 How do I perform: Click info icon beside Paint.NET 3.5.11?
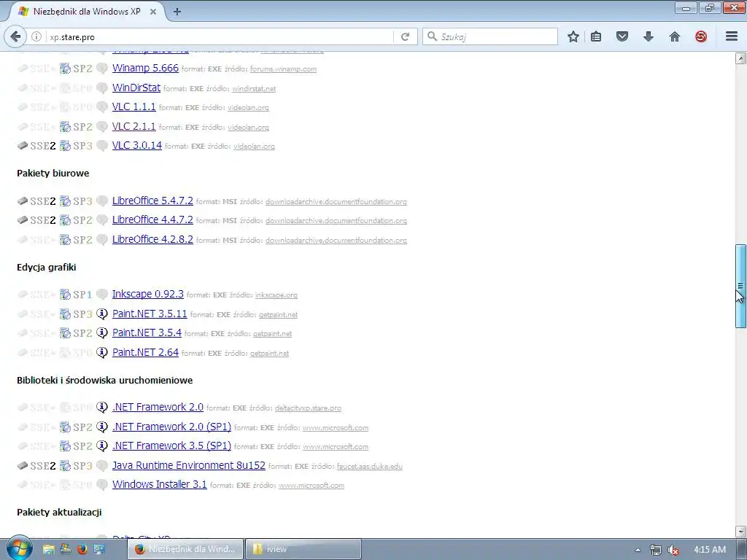pos(102,314)
